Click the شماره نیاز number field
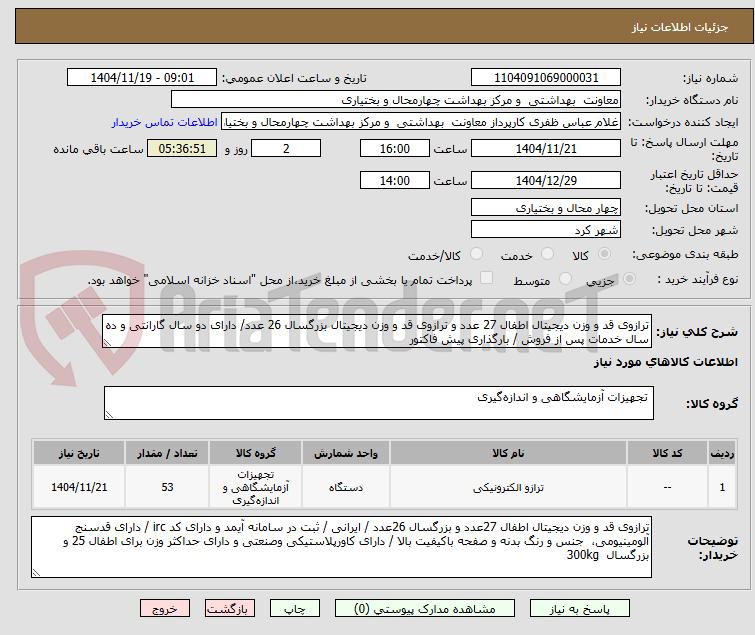The height and width of the screenshot is (635, 755). (x=546, y=78)
